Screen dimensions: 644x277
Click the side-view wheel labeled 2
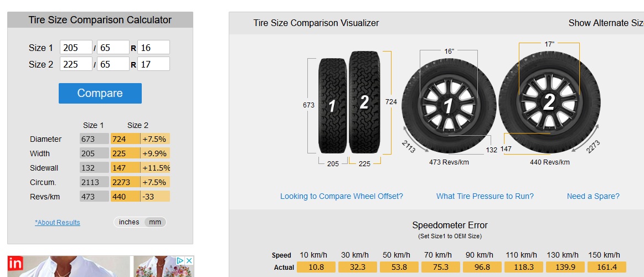(x=548, y=102)
